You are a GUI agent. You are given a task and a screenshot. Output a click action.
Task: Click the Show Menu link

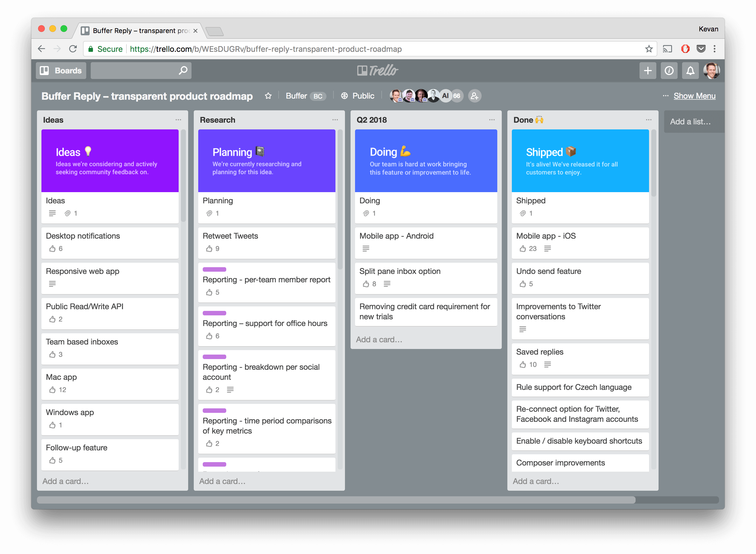[x=694, y=96]
